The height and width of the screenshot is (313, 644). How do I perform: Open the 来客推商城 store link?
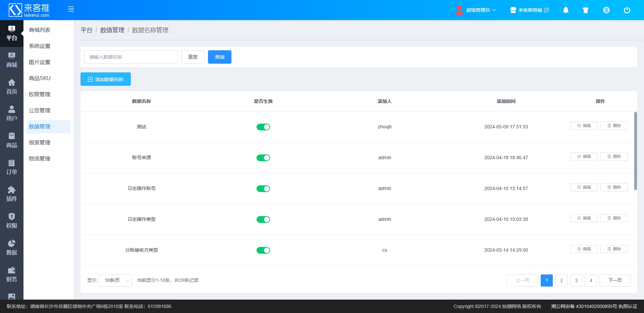pyautogui.click(x=529, y=10)
